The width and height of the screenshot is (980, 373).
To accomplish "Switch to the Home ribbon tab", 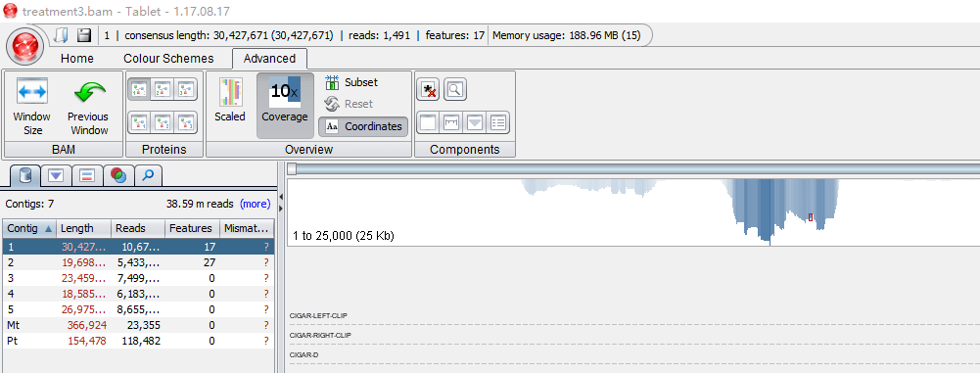I will (x=77, y=58).
